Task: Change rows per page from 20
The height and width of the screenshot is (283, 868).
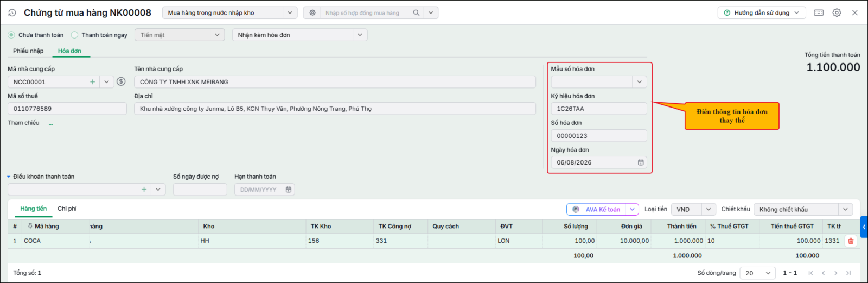Action: tap(758, 273)
